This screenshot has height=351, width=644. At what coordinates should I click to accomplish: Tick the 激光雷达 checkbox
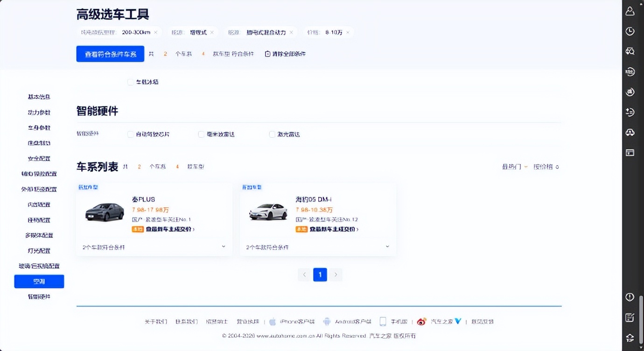(x=272, y=134)
